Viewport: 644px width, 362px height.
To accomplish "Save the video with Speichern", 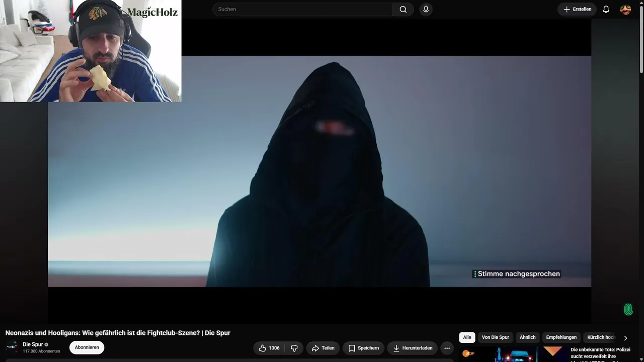I will coord(364,348).
